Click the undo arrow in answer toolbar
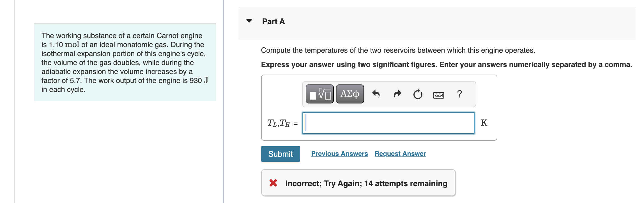Image resolution: width=644 pixels, height=203 pixels. (x=376, y=94)
